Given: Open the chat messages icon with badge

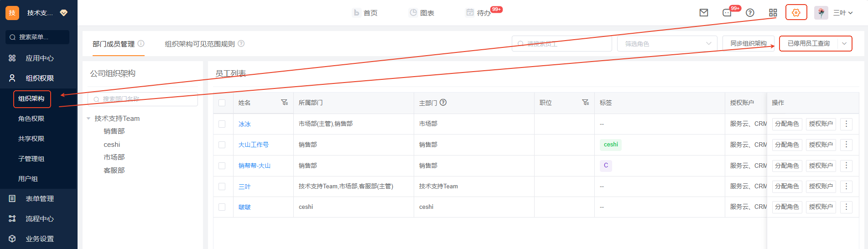Looking at the screenshot, I should [x=727, y=13].
